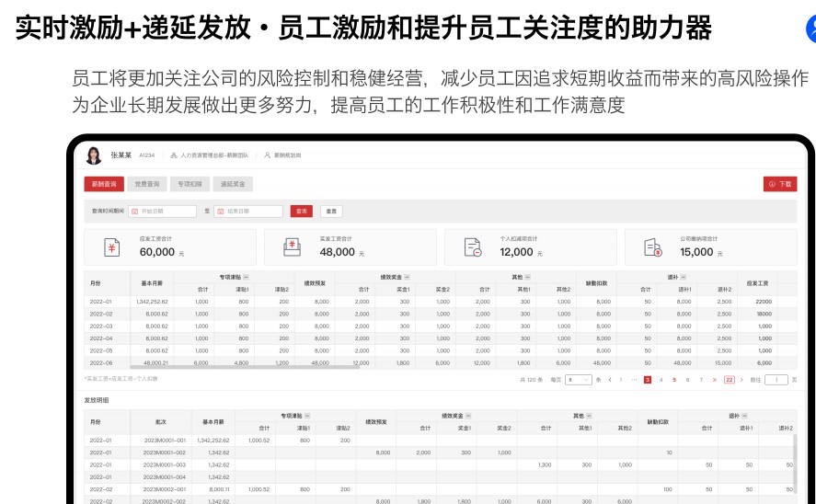Collapse 专项津贴 column group in top table
The image size is (816, 504).
point(247,277)
